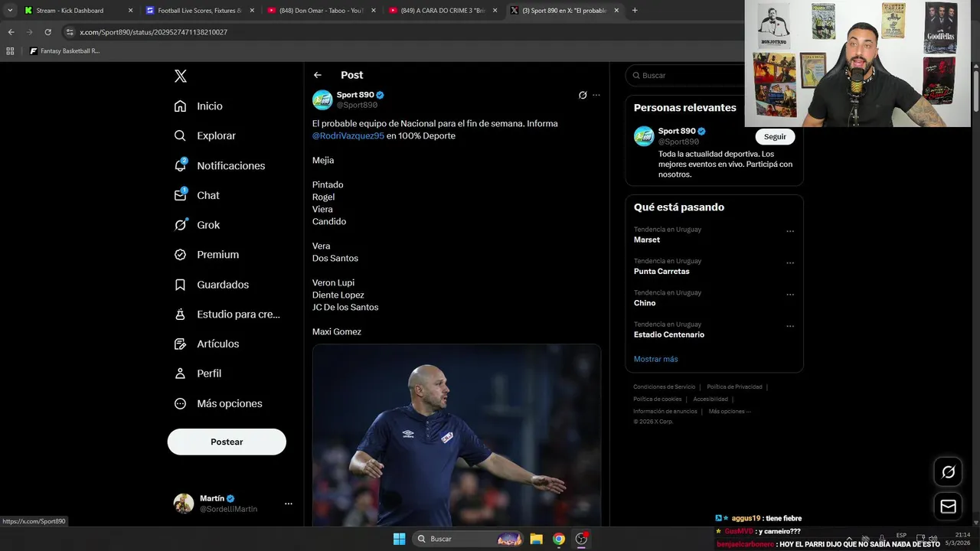Open more options for Chino trend

tap(790, 295)
